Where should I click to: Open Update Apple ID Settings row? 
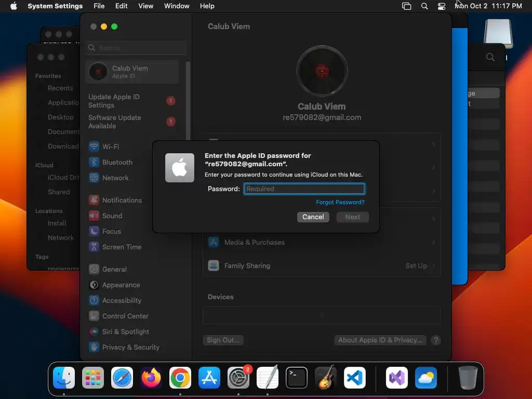coord(132,101)
